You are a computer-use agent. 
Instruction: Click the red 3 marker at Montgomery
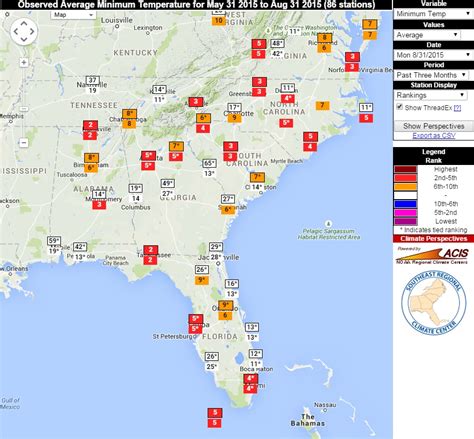pyautogui.click(x=99, y=204)
